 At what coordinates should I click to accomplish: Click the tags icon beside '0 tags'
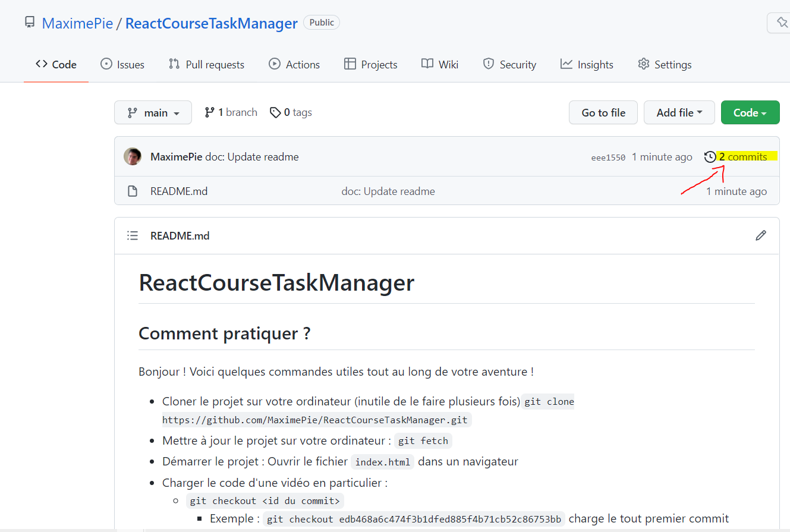click(x=275, y=112)
